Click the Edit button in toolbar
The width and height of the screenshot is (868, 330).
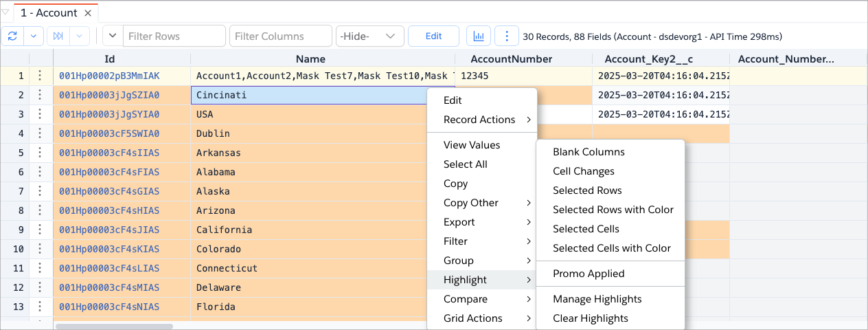[x=433, y=36]
